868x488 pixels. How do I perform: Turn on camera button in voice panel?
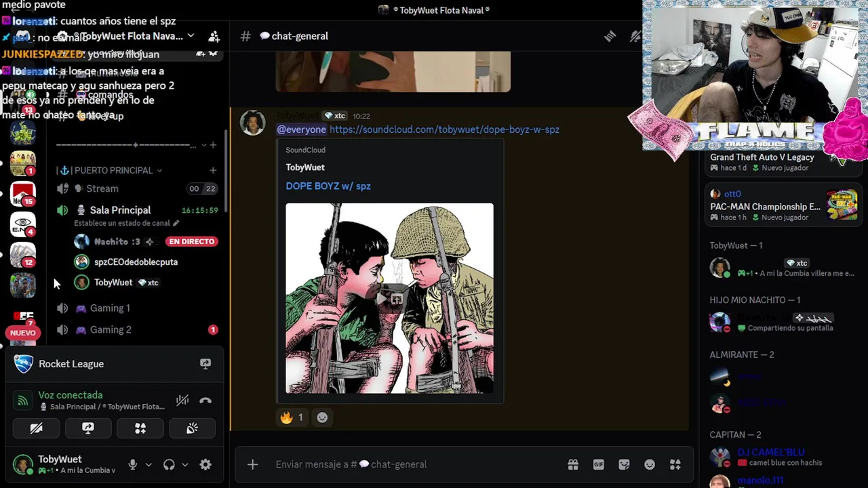click(x=36, y=428)
